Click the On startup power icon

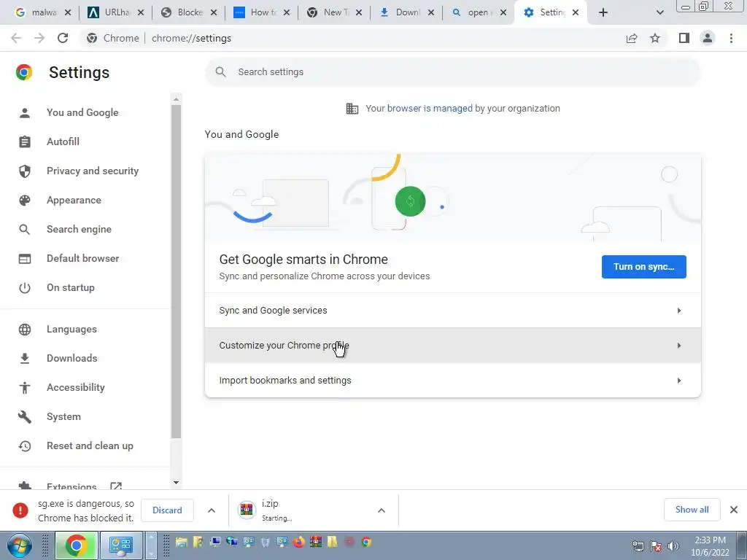[25, 288]
